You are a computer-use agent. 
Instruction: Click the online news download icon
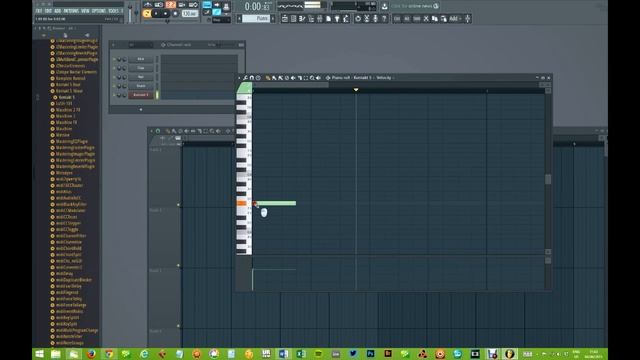(x=385, y=6)
